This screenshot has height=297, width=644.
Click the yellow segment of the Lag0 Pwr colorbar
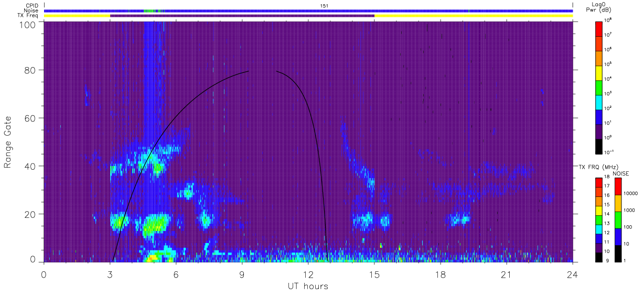pos(599,73)
